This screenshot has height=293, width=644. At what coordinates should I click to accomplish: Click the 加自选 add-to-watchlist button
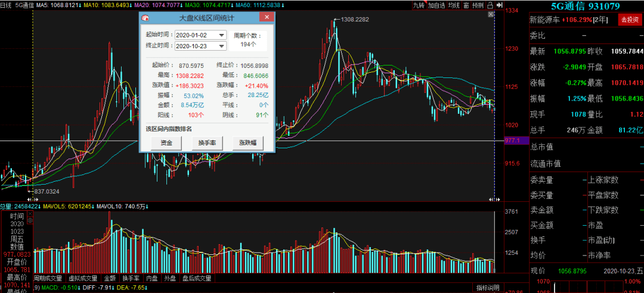tap(436, 5)
